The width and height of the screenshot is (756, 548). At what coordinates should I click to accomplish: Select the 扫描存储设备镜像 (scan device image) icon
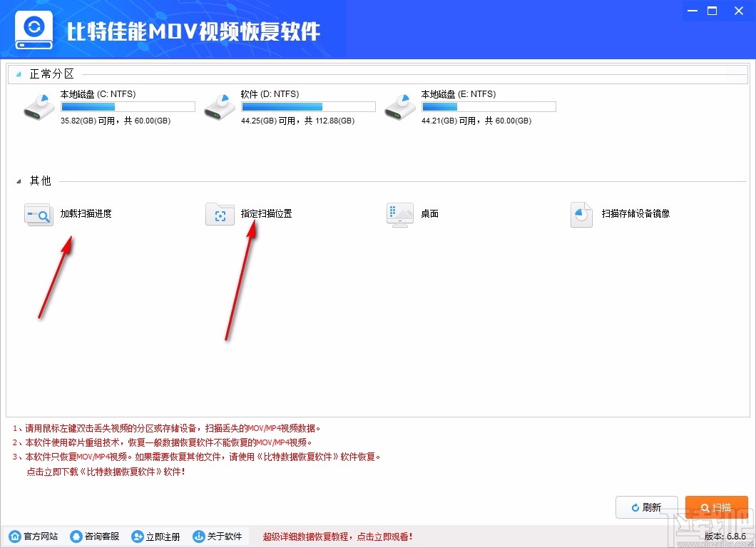click(x=581, y=214)
